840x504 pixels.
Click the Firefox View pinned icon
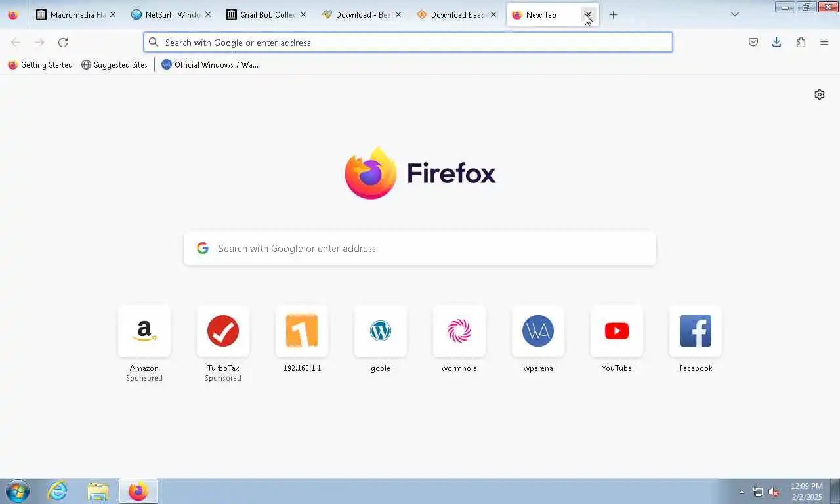[13, 14]
